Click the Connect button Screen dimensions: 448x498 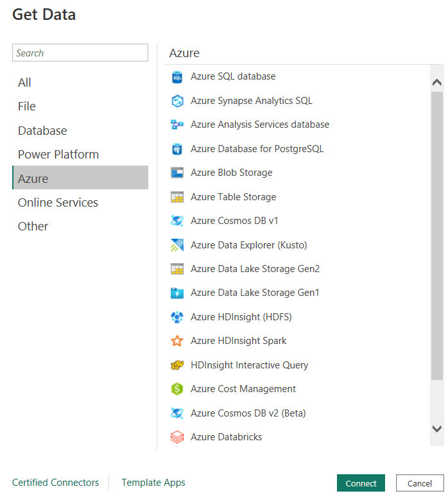click(x=361, y=483)
